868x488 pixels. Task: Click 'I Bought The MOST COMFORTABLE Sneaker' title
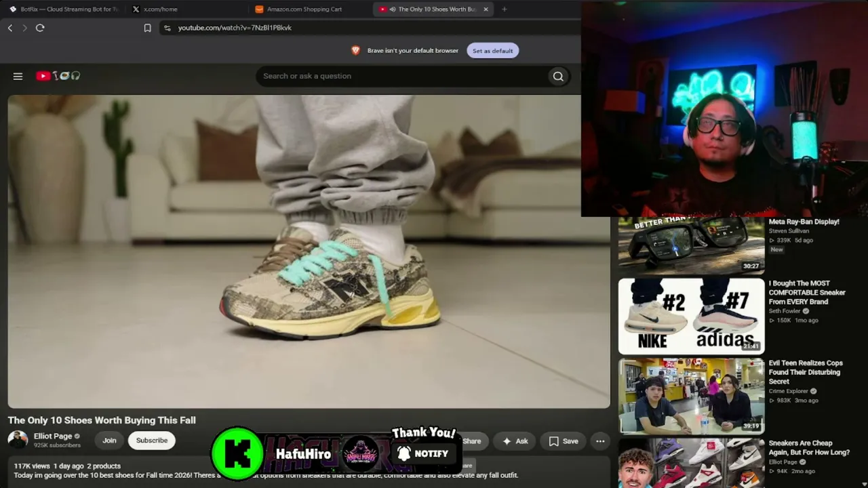click(x=807, y=293)
